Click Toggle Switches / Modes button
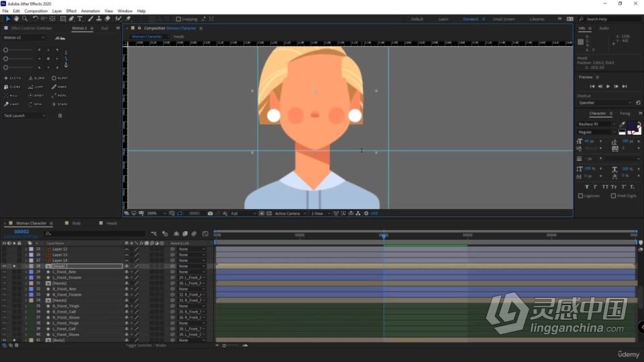The width and height of the screenshot is (644, 362). [x=146, y=346]
